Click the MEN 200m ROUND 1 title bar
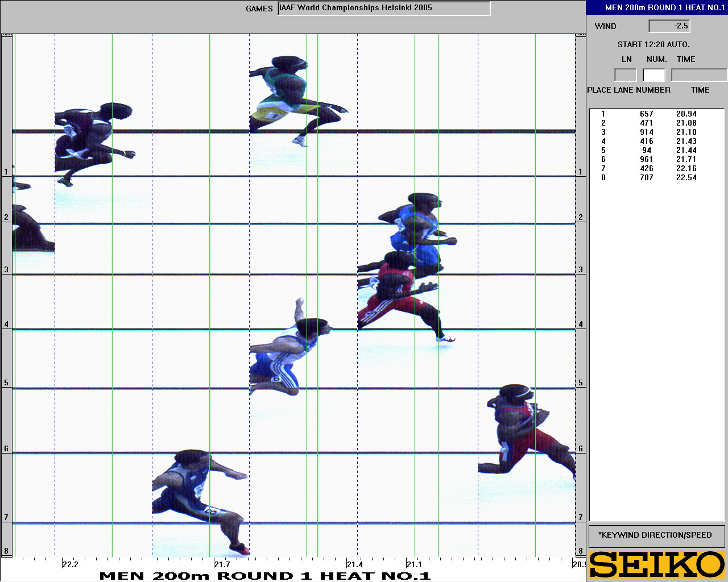The image size is (728, 582). click(657, 7)
